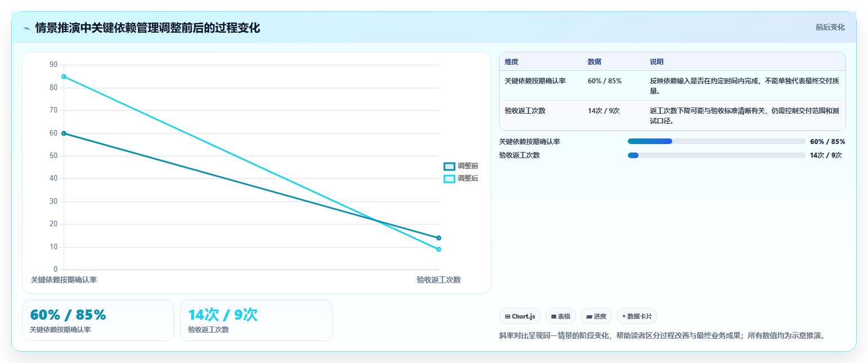The height and width of the screenshot is (363, 868).
Task: Click the 说明 column header
Action: (656, 62)
